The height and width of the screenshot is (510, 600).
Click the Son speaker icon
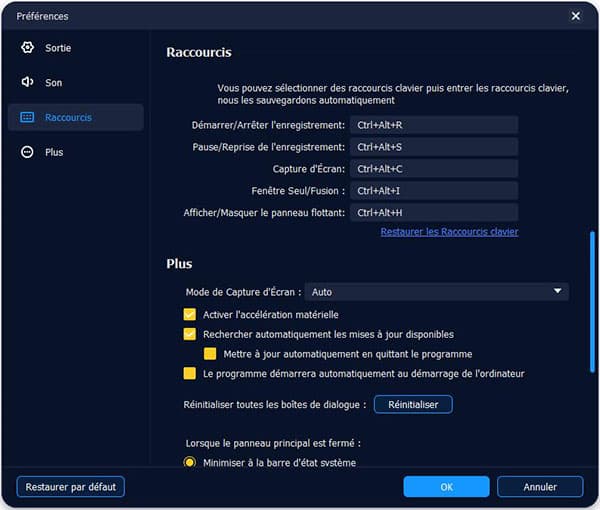pos(28,83)
